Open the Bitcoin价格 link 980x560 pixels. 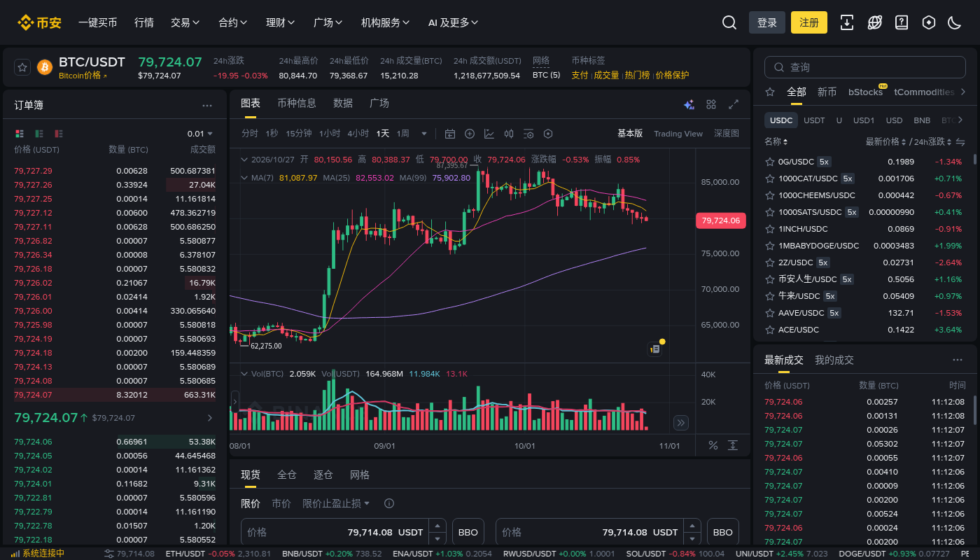point(83,76)
